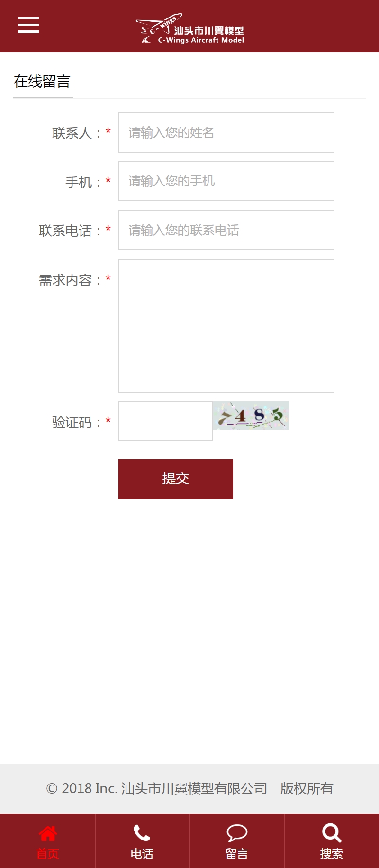Focus the 验证码 captcha input box

(166, 421)
